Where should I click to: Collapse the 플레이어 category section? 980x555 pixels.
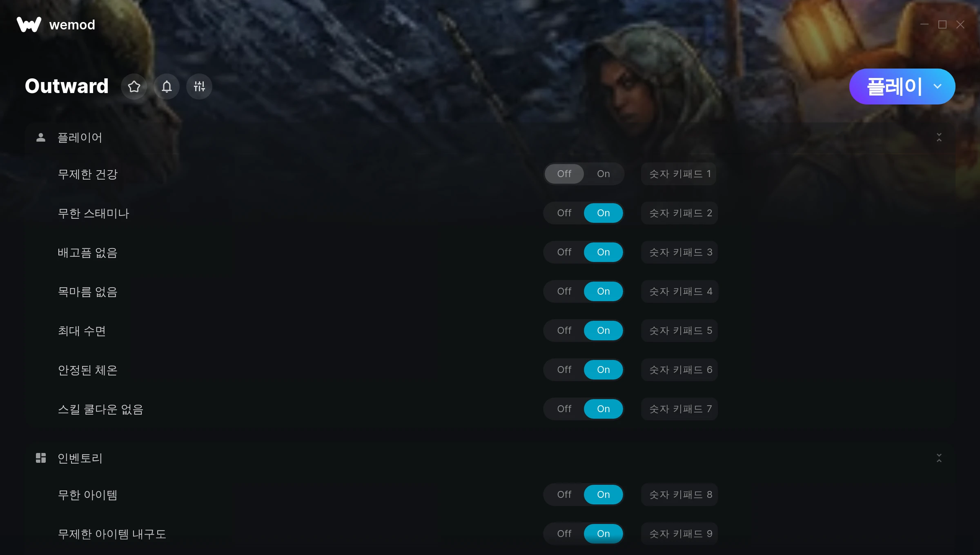[939, 138]
